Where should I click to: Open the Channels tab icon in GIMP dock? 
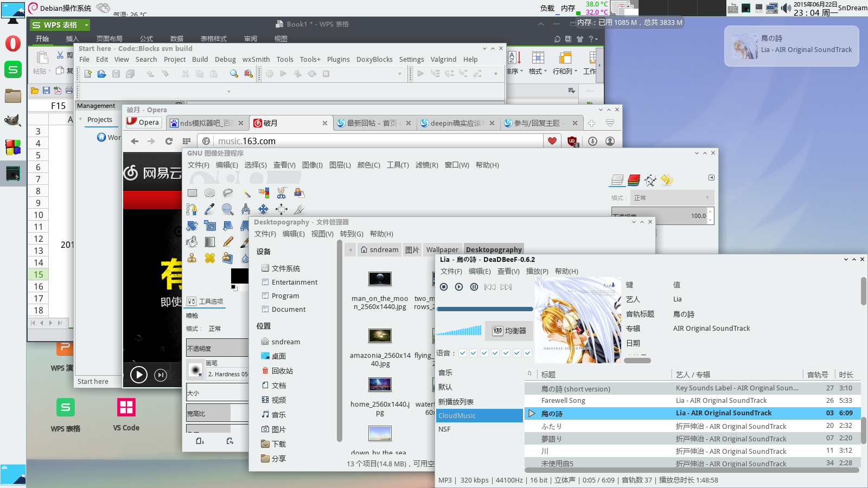click(x=634, y=180)
